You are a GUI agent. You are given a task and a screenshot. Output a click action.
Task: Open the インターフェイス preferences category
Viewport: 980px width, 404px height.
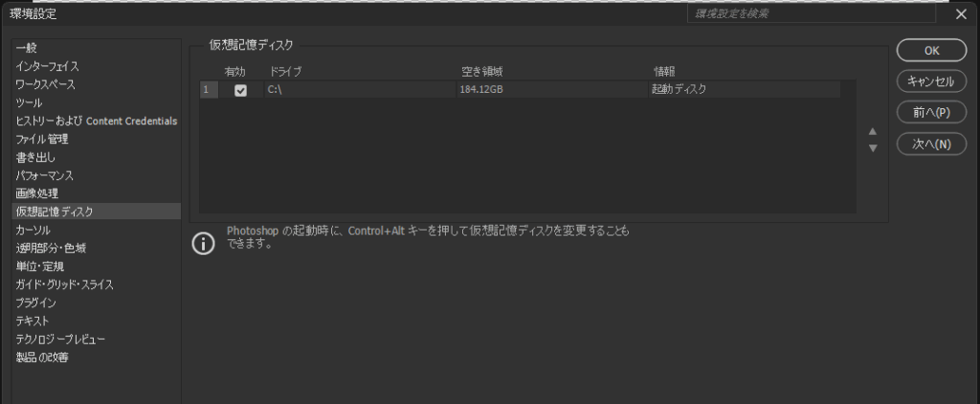point(47,67)
